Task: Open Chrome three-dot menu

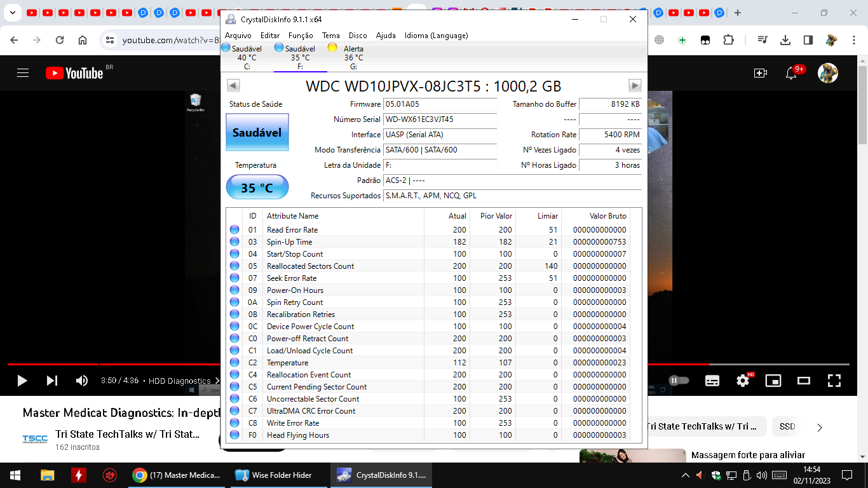Action: coord(855,40)
